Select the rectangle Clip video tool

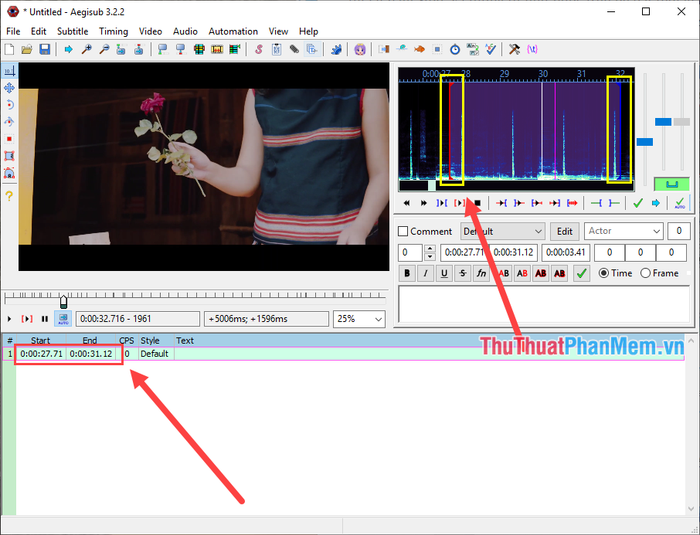point(9,156)
